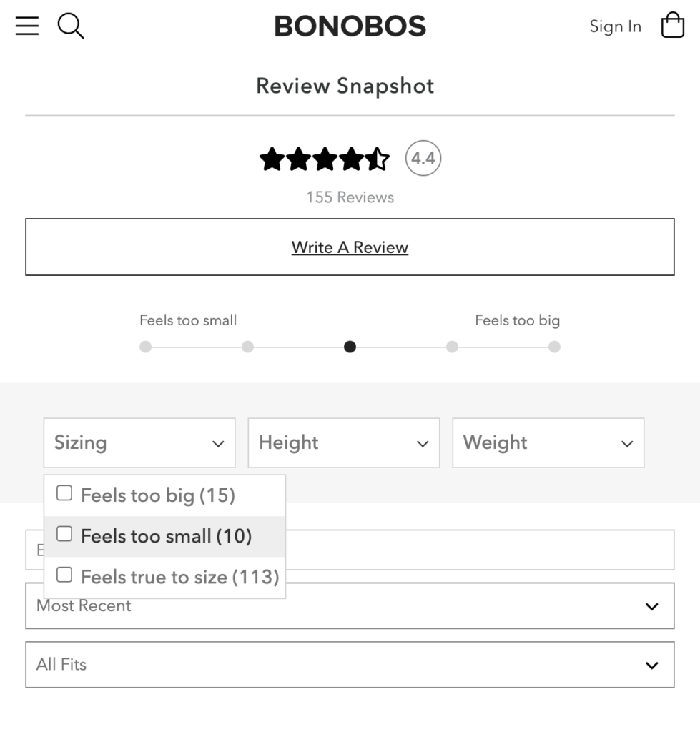Click the middle dot on fit scale

click(x=350, y=347)
